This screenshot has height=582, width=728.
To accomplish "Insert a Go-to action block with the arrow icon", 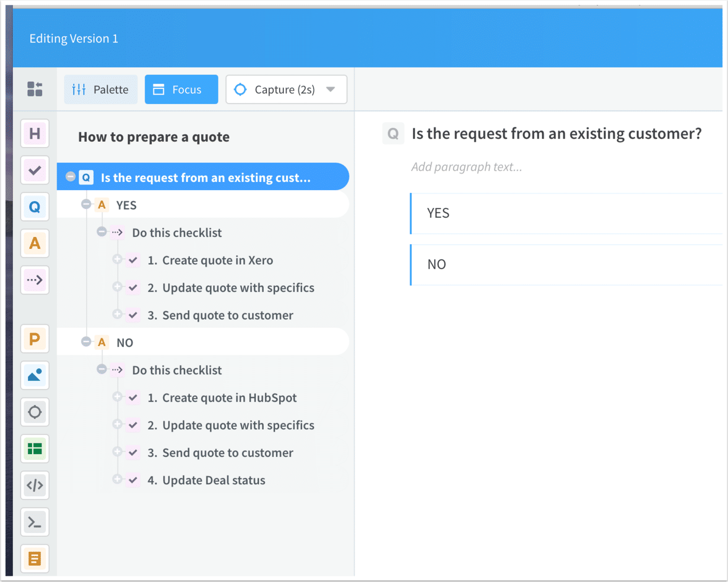I will tap(34, 280).
